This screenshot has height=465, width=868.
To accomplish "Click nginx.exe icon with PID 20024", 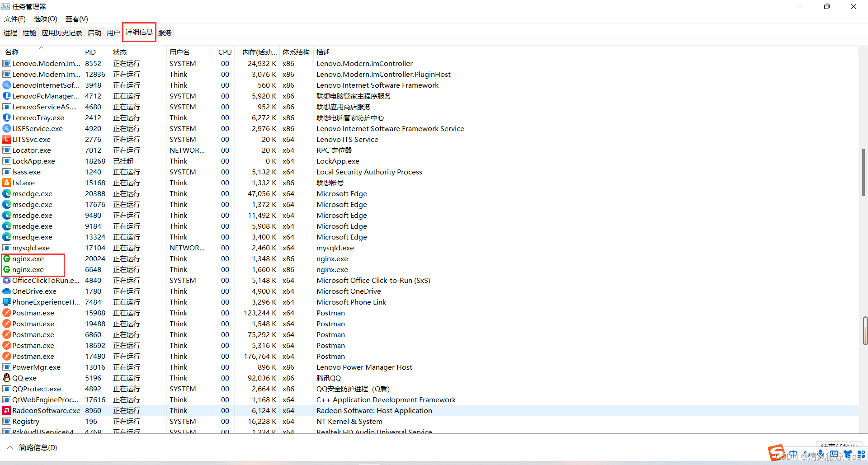I will tap(7, 258).
